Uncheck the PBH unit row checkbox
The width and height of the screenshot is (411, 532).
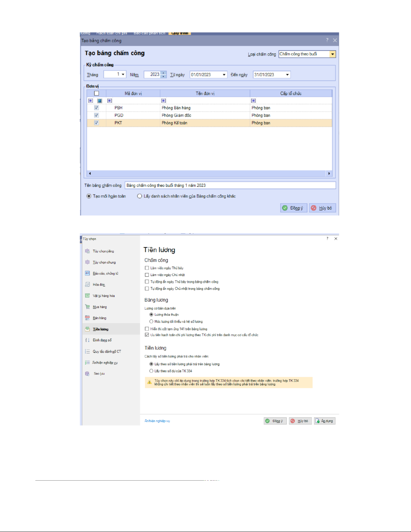pos(97,108)
